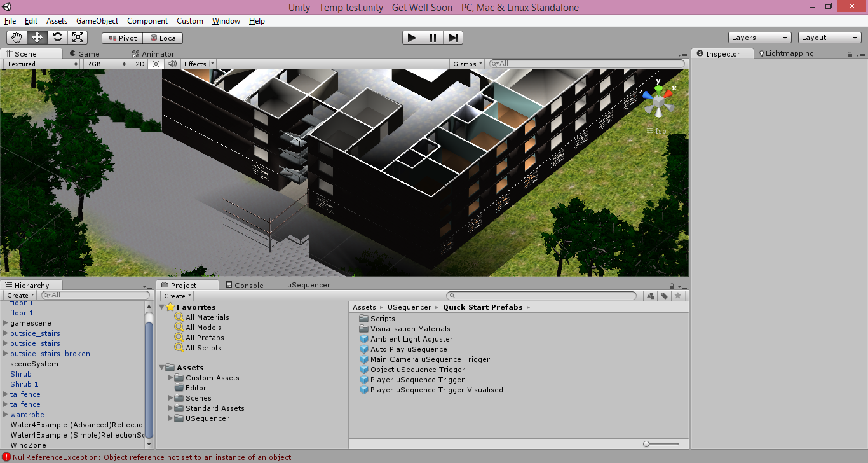Switch to the Console tab
Image resolution: width=868 pixels, height=463 pixels.
244,285
